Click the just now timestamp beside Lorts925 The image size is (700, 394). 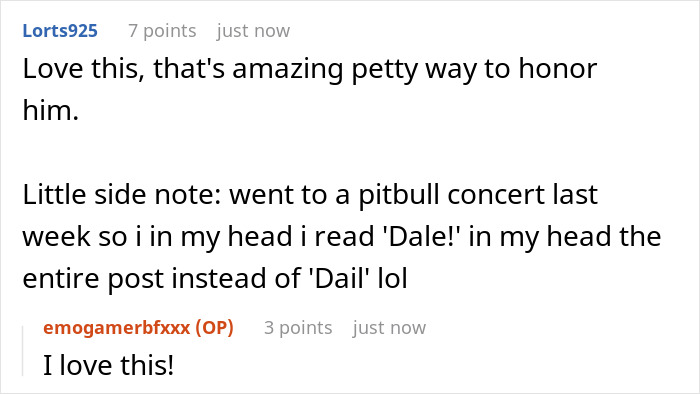(x=253, y=31)
